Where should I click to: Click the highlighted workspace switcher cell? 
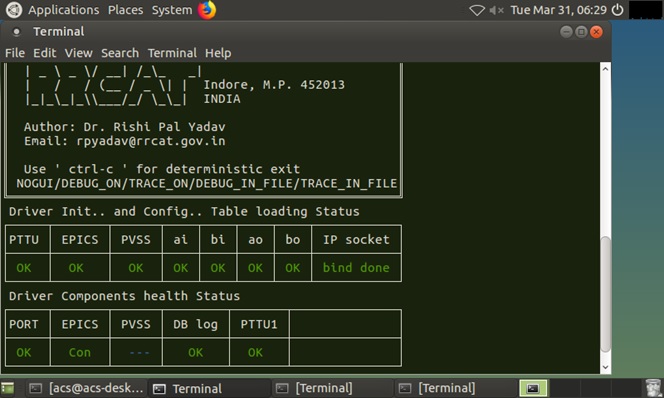coord(533,388)
